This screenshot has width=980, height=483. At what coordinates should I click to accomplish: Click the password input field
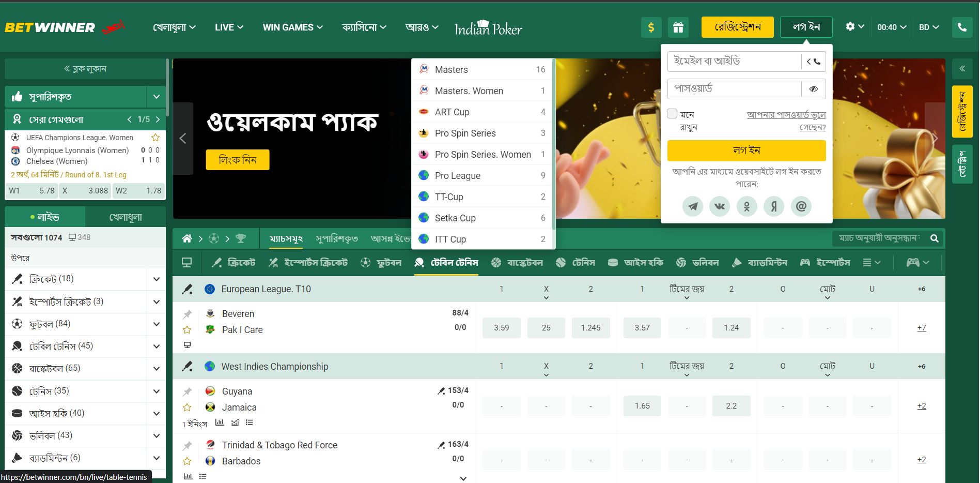[x=734, y=89]
